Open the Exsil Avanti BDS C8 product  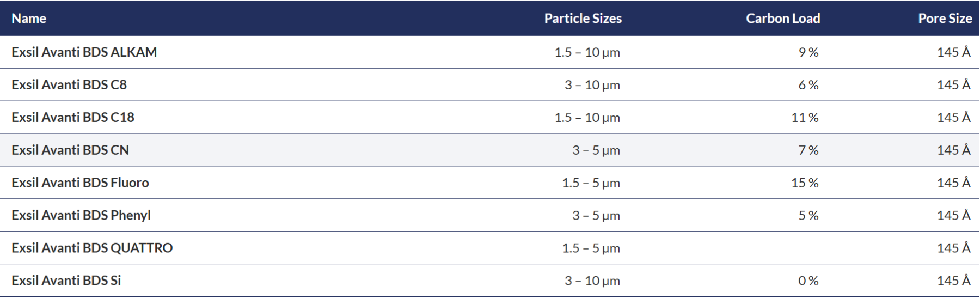[69, 85]
